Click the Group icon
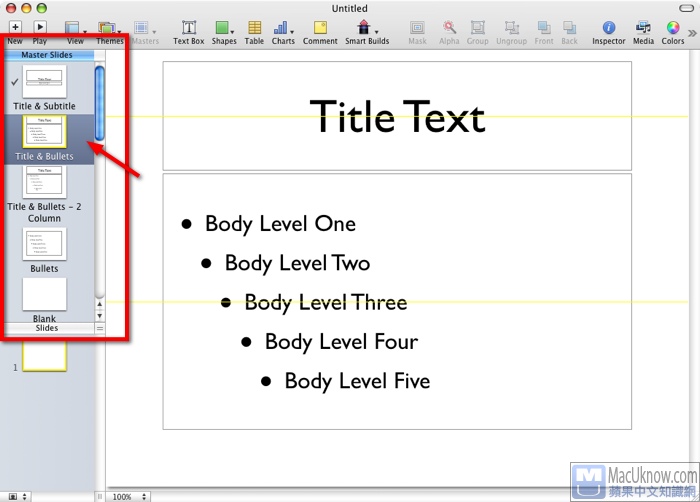This screenshot has height=502, width=700. pyautogui.click(x=478, y=28)
